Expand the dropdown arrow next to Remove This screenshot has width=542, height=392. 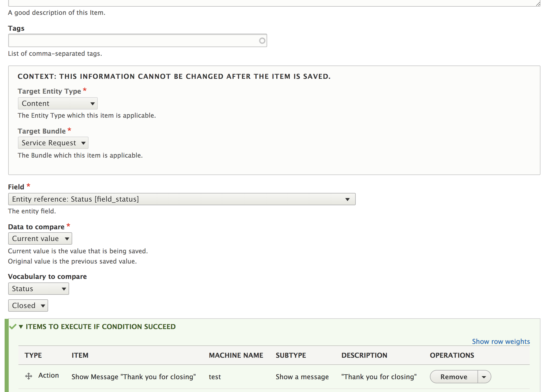click(484, 377)
